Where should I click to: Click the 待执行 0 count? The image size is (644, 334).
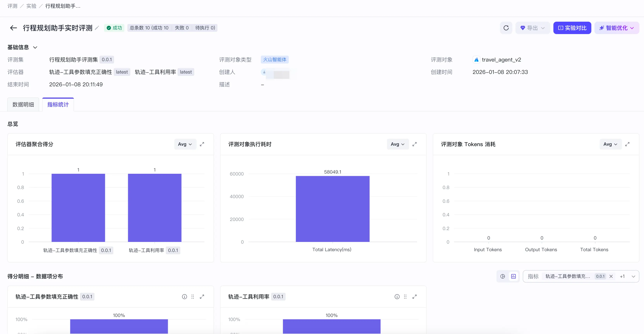click(x=205, y=28)
